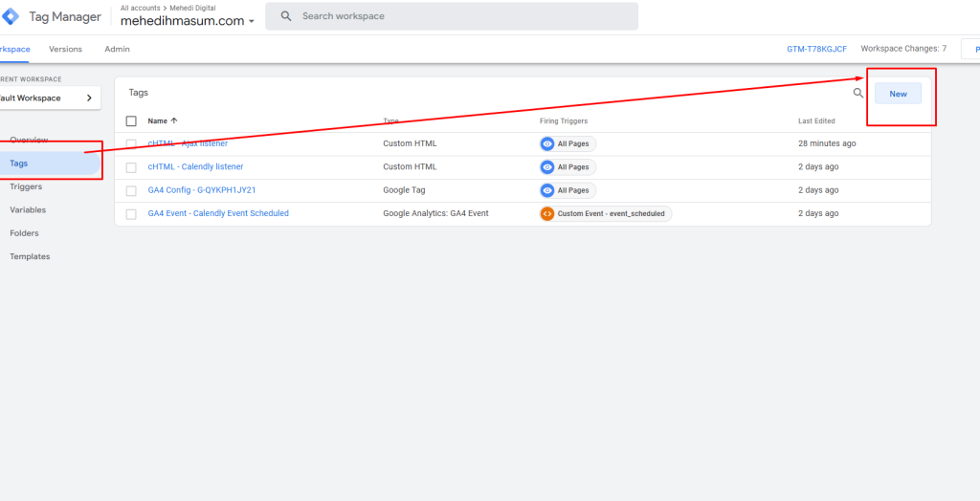Screen dimensions: 980x501
Task: Click the Google Analytics: GA4 Event type cell
Action: 435,213
